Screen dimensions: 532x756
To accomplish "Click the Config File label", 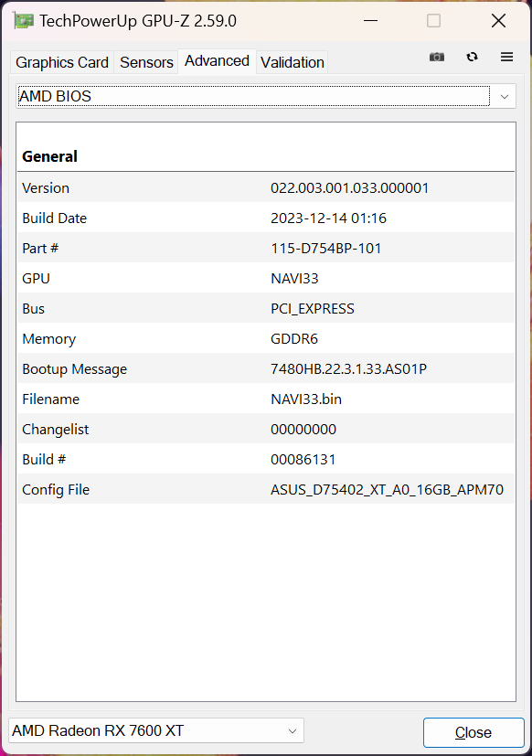I will tap(56, 490).
